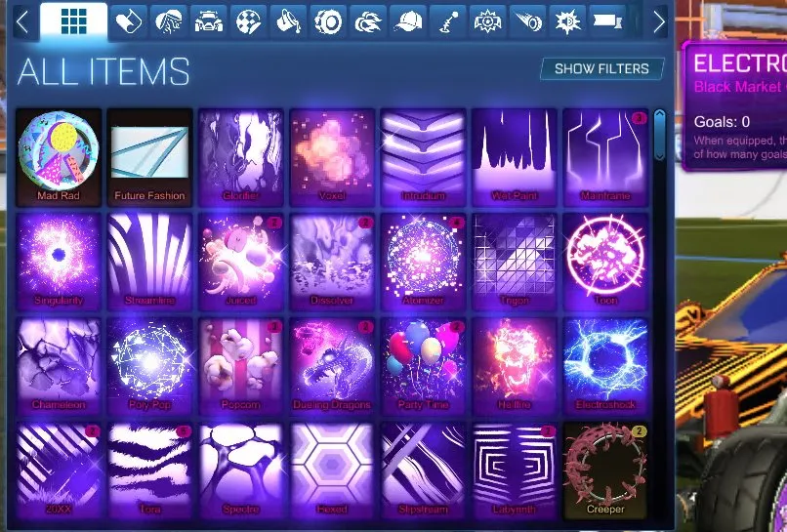The width and height of the screenshot is (787, 532).
Task: Select the Chameleon decal item
Action: (x=59, y=366)
